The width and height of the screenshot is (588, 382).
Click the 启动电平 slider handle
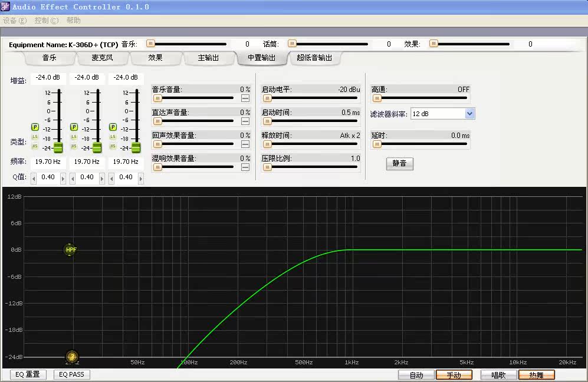[x=267, y=98]
